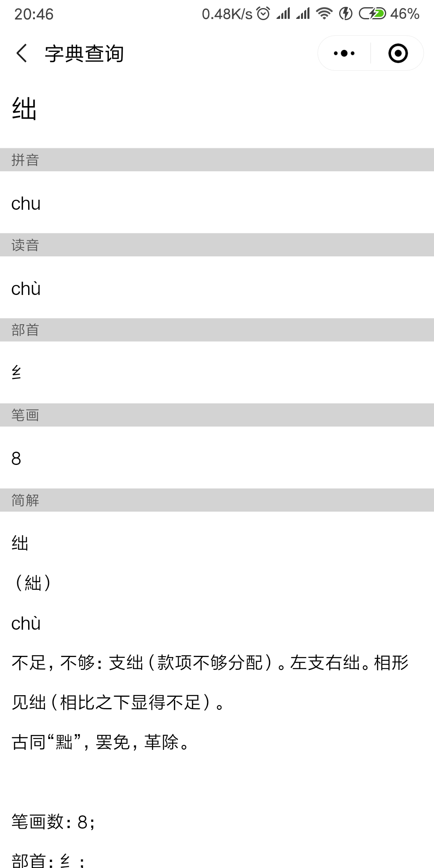Select the radical value 纟
Image resolution: width=434 pixels, height=868 pixels.
coord(16,373)
